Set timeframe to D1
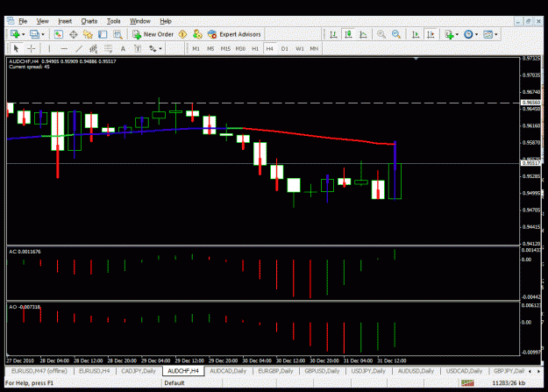Screen dimensions: 548x392 click(x=285, y=48)
